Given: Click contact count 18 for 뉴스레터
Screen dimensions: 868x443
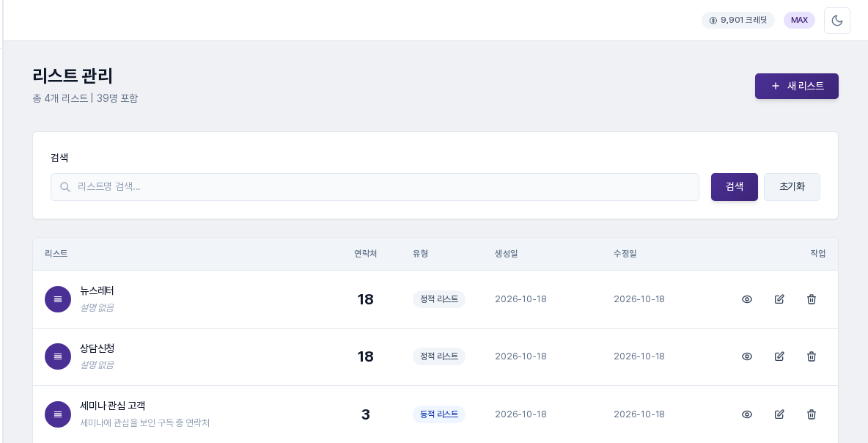Looking at the screenshot, I should tap(365, 299).
